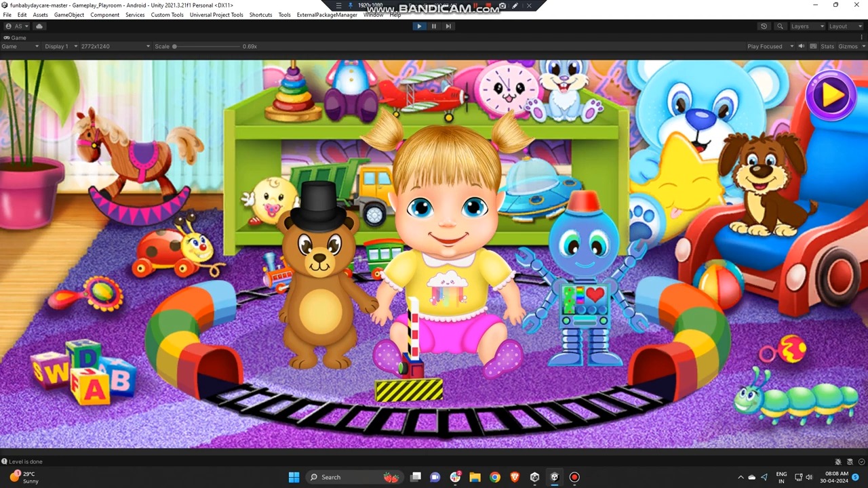Open the Display 1 dropdown
Image resolution: width=868 pixels, height=488 pixels.
point(61,46)
